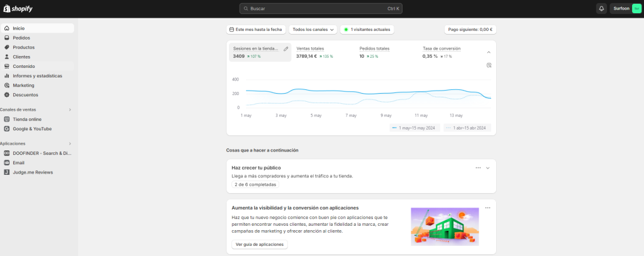Open Google & YouTube sales channel

[32, 128]
